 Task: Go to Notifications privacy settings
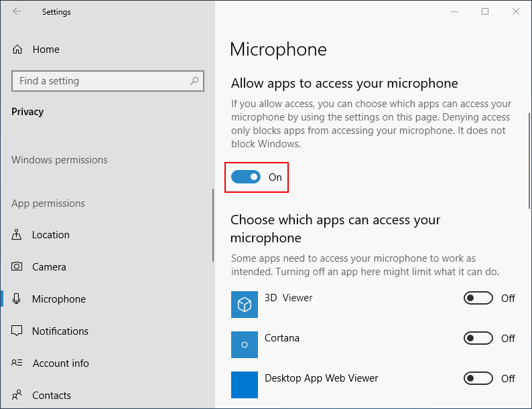[x=60, y=331]
